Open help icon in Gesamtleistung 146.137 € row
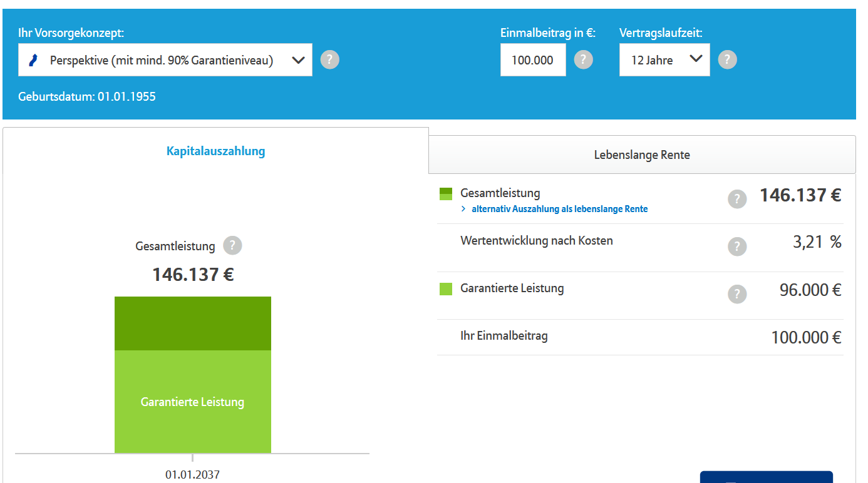 coord(737,199)
